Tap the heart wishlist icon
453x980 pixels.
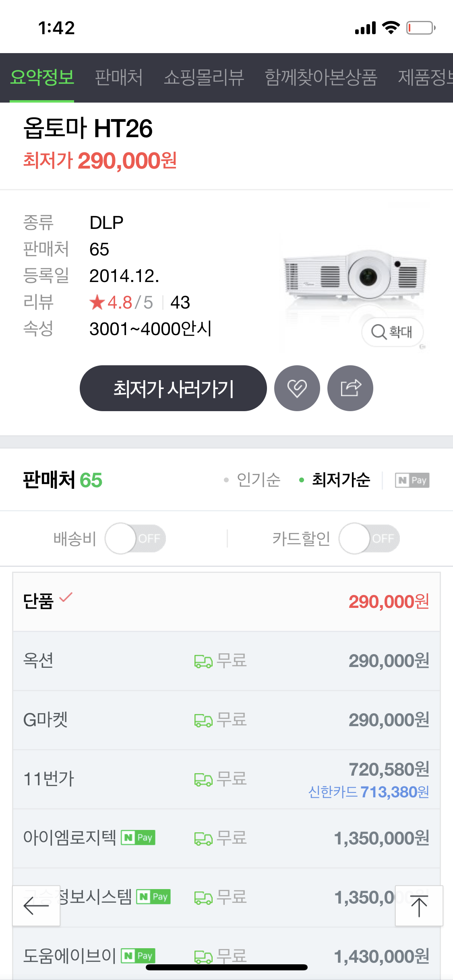pos(297,388)
